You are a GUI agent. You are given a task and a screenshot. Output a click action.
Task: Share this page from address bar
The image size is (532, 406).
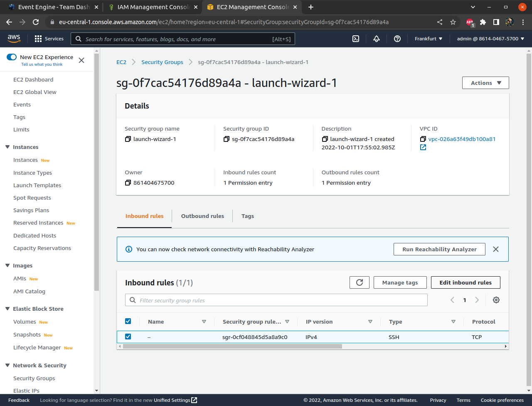coord(440,22)
